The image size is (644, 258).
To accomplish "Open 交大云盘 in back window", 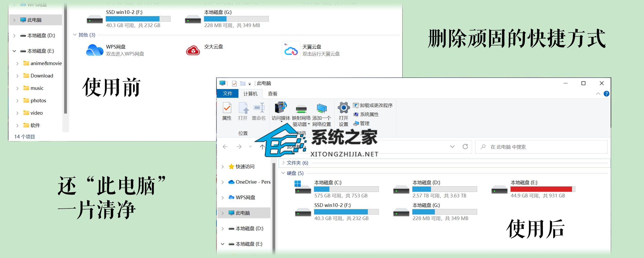I will 205,50.
